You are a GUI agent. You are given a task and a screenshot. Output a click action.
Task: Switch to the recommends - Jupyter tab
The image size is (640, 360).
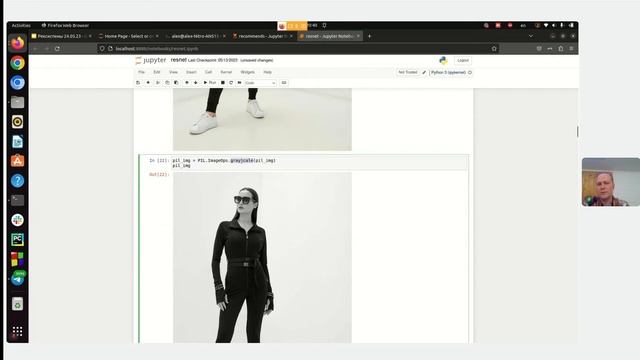pos(262,36)
